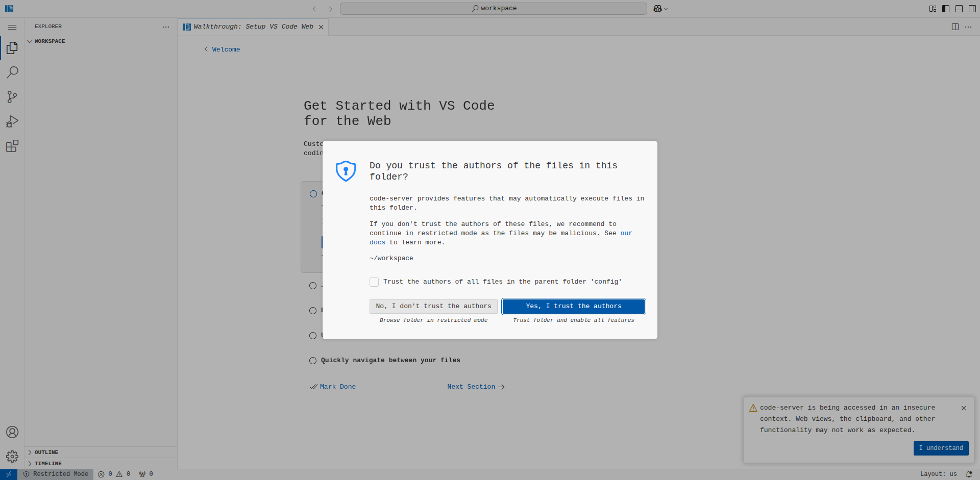Toggle the fourth walkthrough step circle

pos(313,336)
